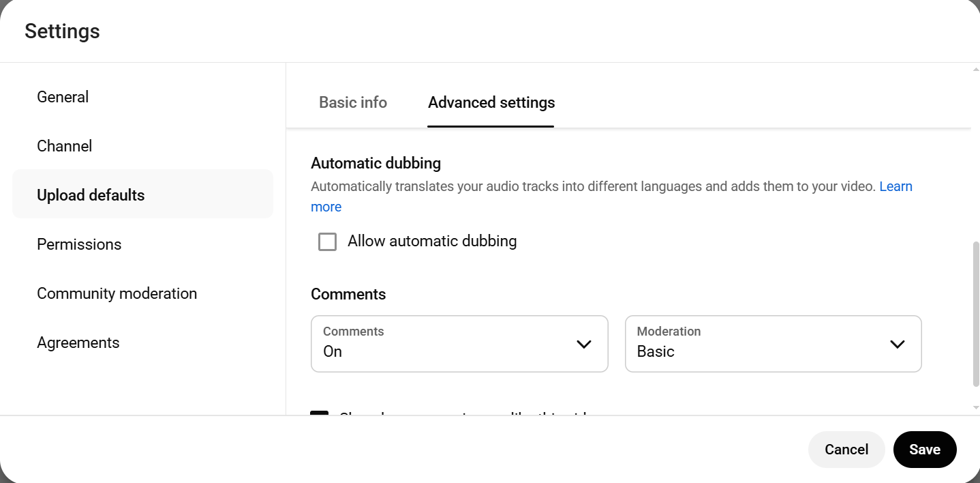Cancel the settings changes

846,449
